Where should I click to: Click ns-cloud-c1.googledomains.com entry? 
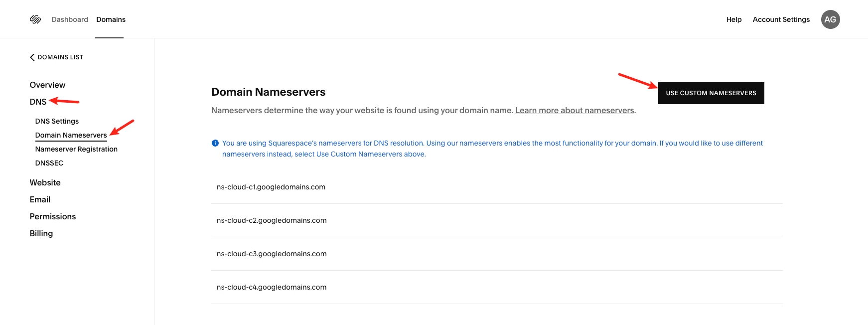point(497,187)
